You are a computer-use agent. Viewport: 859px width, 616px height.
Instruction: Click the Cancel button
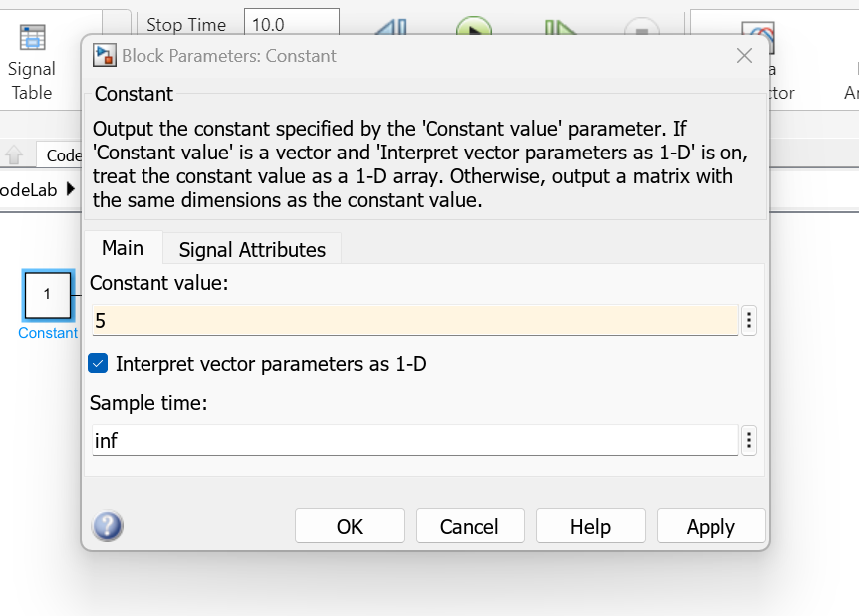pos(469,526)
